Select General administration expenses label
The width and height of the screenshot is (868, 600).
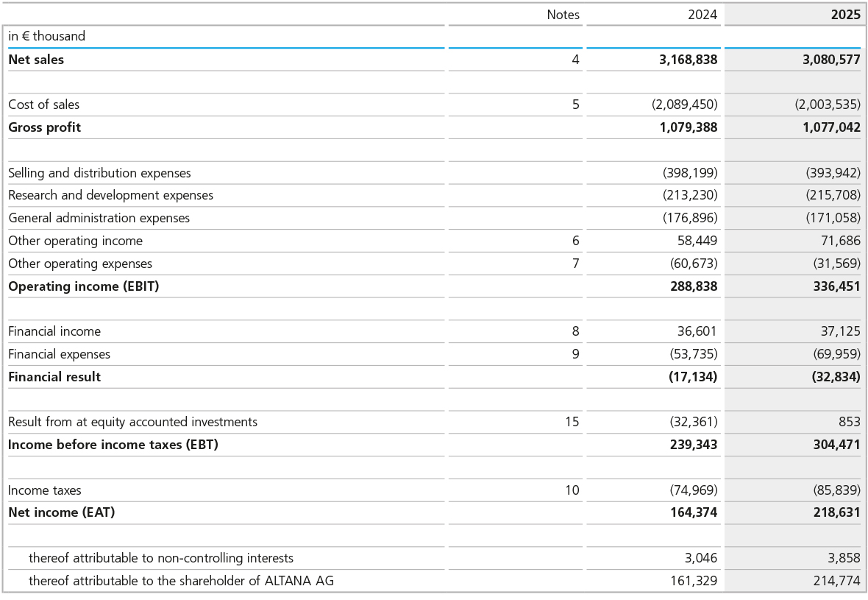(x=99, y=218)
